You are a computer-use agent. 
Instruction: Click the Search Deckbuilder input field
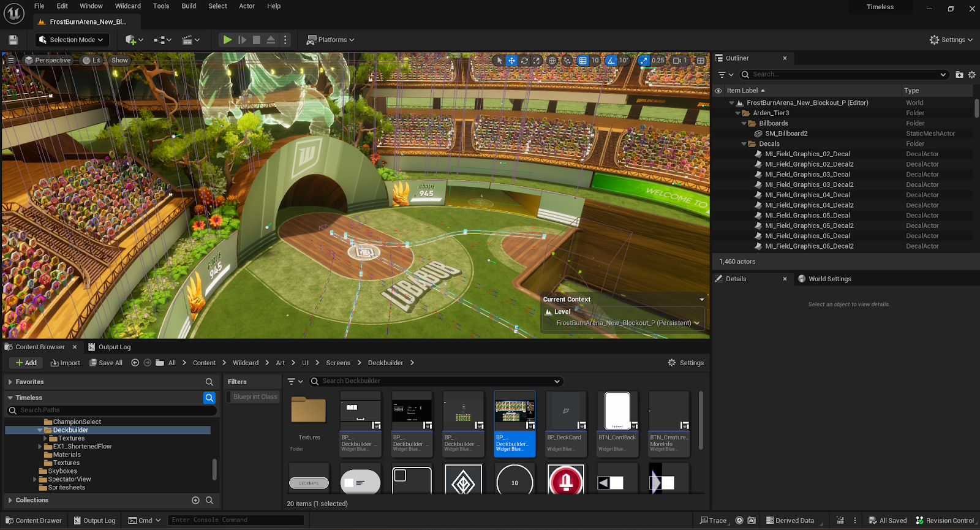coord(435,381)
